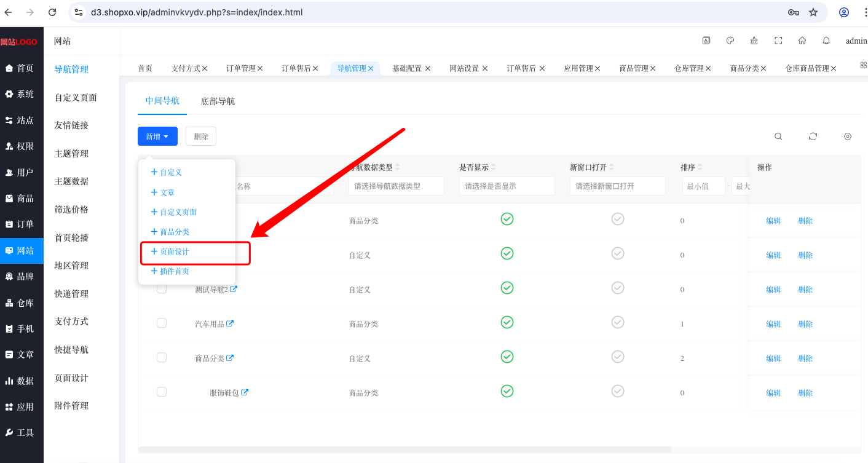Click the magnifier search icon above the table
The image size is (868, 463).
click(x=778, y=137)
